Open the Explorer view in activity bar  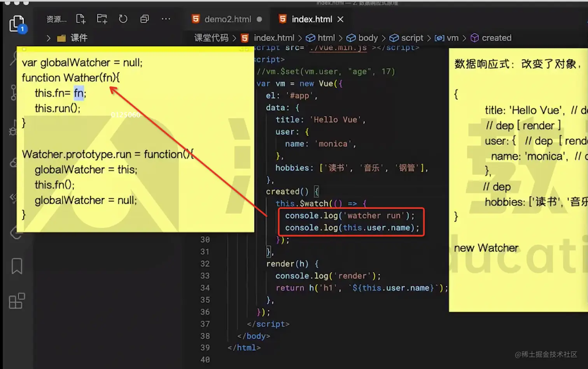click(x=16, y=23)
